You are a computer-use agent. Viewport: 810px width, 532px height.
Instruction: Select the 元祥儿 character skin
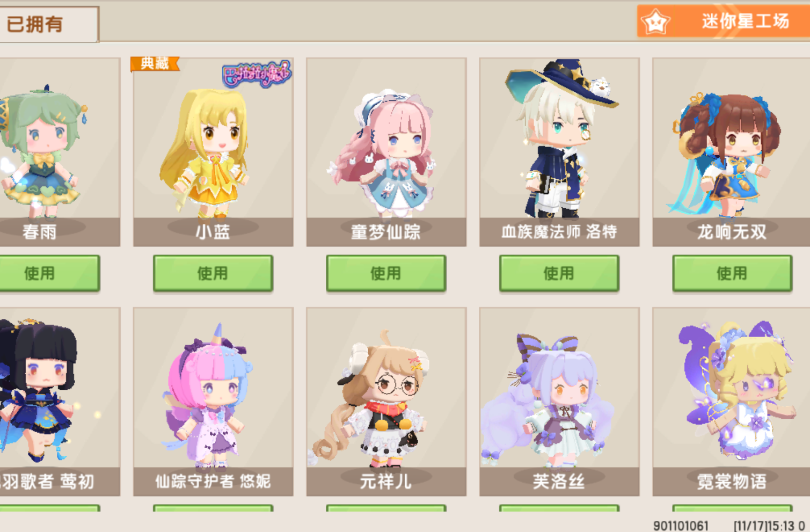pyautogui.click(x=386, y=402)
